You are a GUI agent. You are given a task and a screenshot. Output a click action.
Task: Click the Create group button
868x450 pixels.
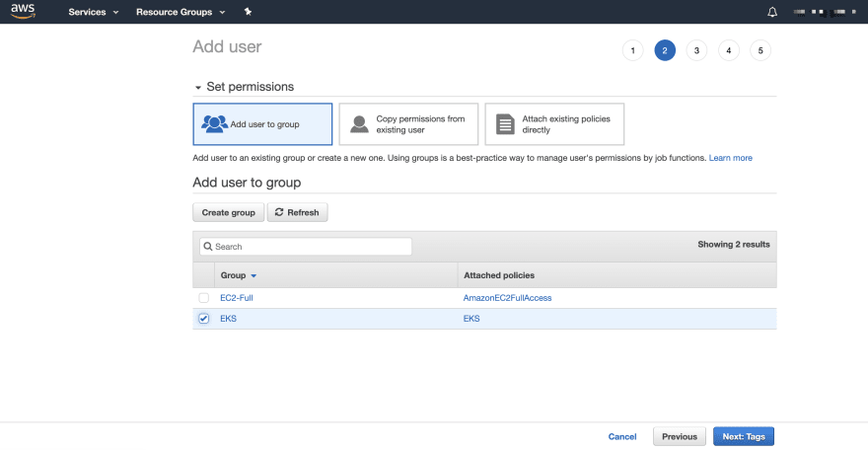click(x=228, y=212)
